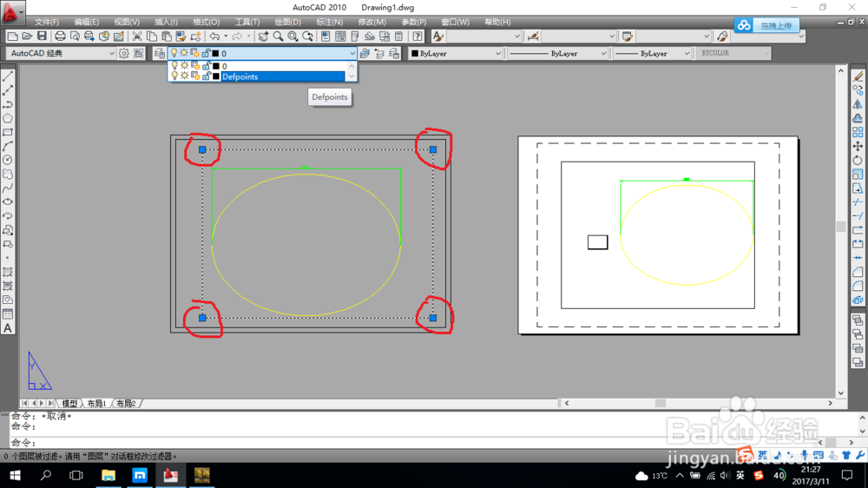Select the Line tool in the Draw toolbar
The width and height of the screenshot is (868, 488).
click(x=8, y=76)
